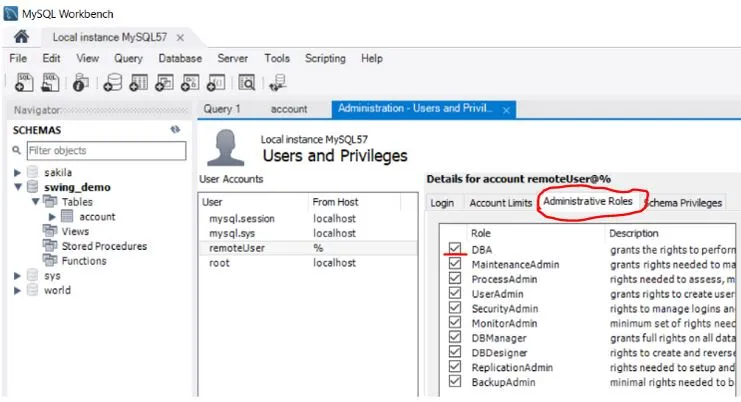The height and width of the screenshot is (402, 741).
Task: Create a new view icon
Action: 164,82
